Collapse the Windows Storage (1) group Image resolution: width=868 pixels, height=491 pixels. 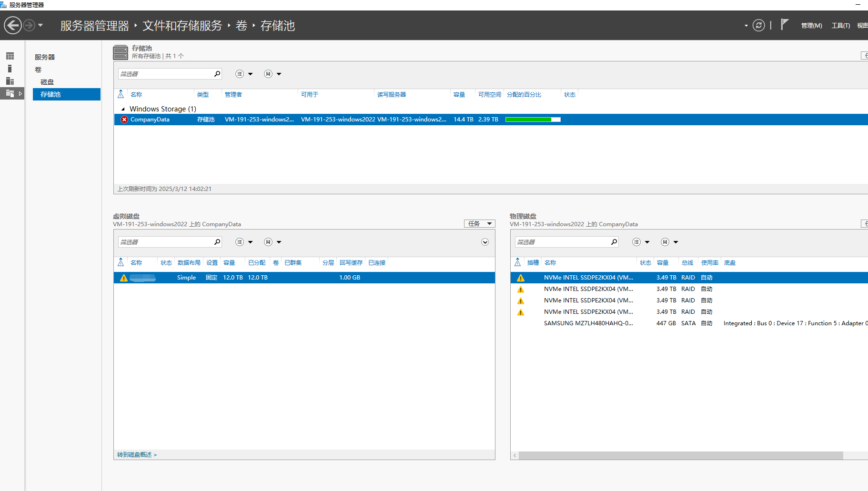coord(123,109)
